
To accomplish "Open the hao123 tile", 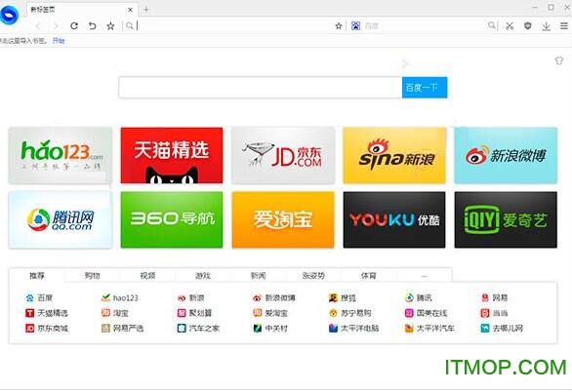I will [x=61, y=155].
